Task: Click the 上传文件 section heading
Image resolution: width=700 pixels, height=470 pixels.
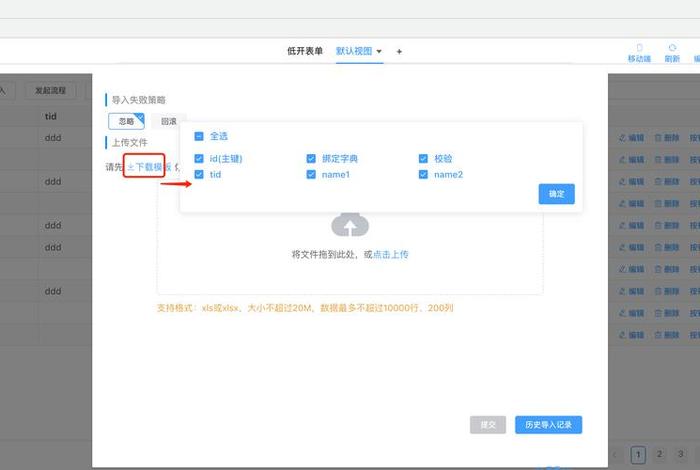Action: [129, 143]
